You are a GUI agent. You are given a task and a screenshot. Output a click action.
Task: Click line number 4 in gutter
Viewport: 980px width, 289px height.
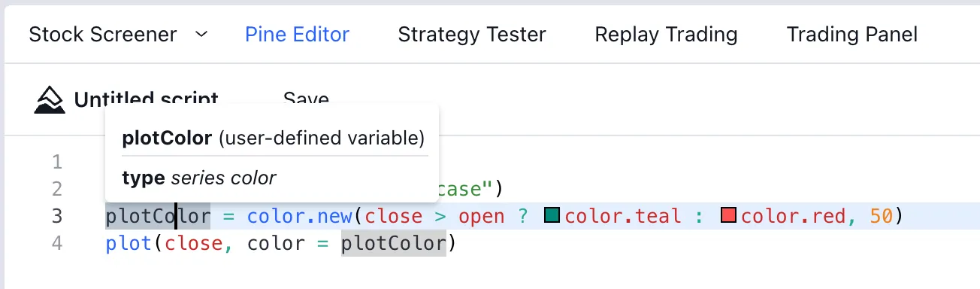[x=57, y=244]
